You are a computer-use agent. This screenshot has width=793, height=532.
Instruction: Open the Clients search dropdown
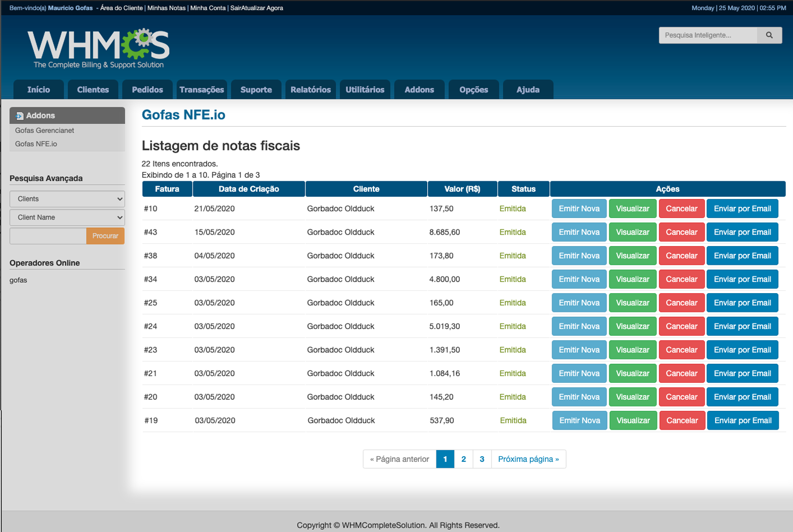pyautogui.click(x=67, y=199)
